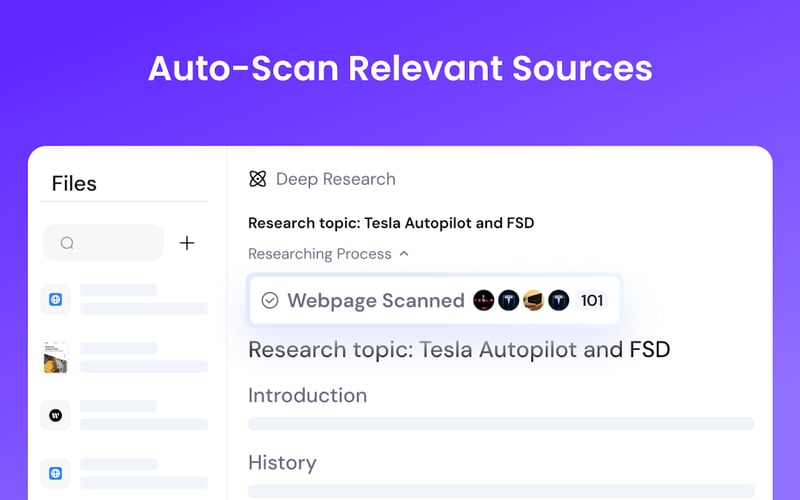Screen dimensions: 800x500
Task: Click the Researching Process label
Action: [320, 254]
